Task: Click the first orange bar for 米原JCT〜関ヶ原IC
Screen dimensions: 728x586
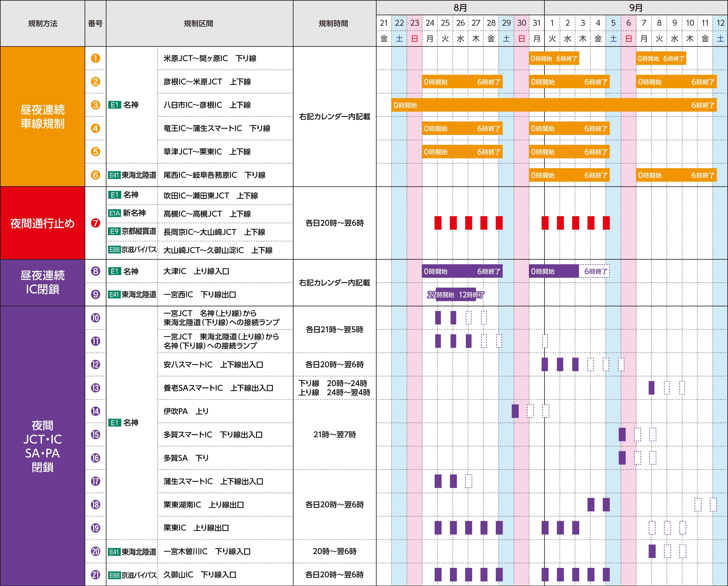Action: pyautogui.click(x=554, y=58)
